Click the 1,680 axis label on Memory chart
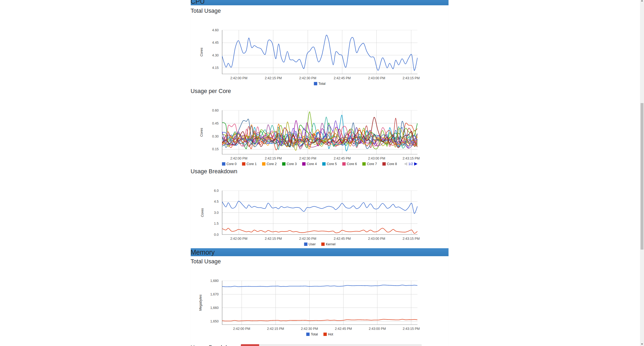The height and width of the screenshot is (346, 644). (x=214, y=281)
